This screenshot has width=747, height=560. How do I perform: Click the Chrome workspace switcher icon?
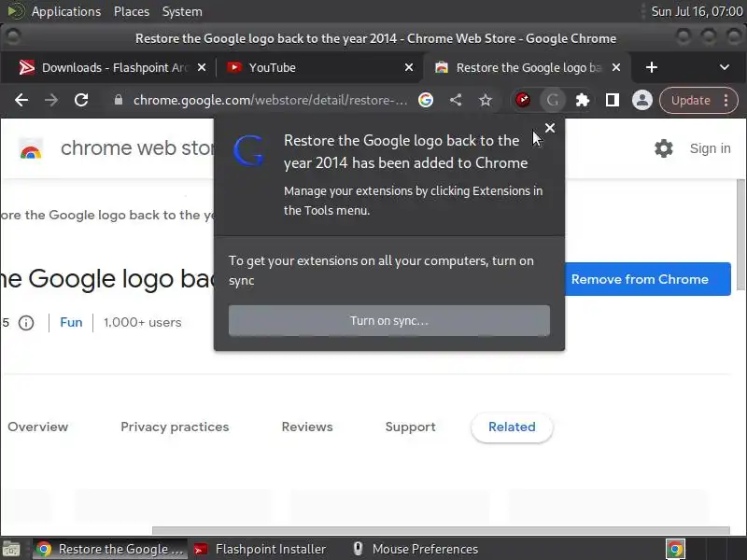point(675,549)
